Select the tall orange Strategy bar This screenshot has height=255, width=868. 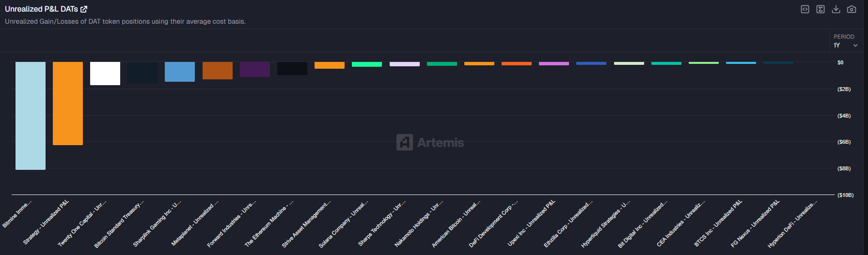[68, 104]
